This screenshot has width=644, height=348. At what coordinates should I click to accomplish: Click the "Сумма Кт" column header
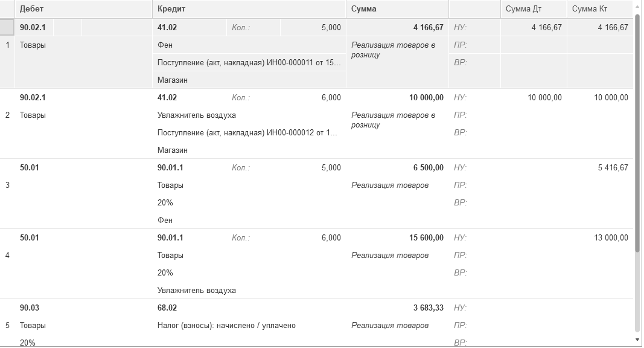(590, 9)
